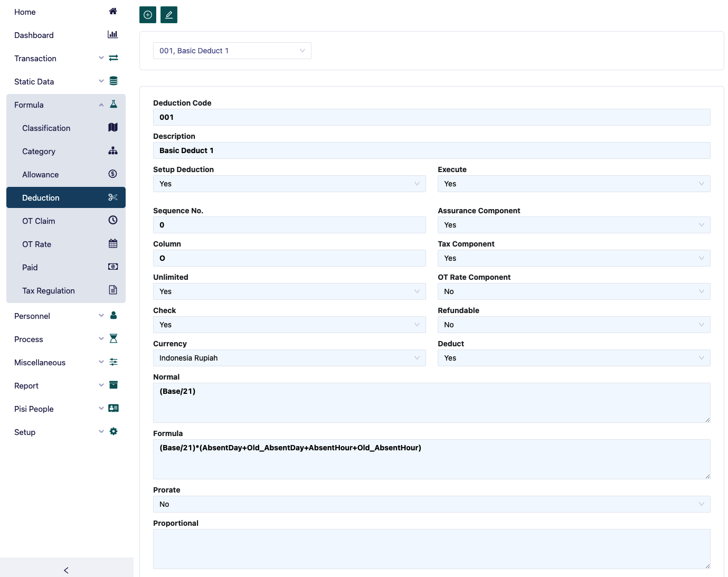Click the Tax Regulation document icon
728x577 pixels.
pyautogui.click(x=113, y=290)
